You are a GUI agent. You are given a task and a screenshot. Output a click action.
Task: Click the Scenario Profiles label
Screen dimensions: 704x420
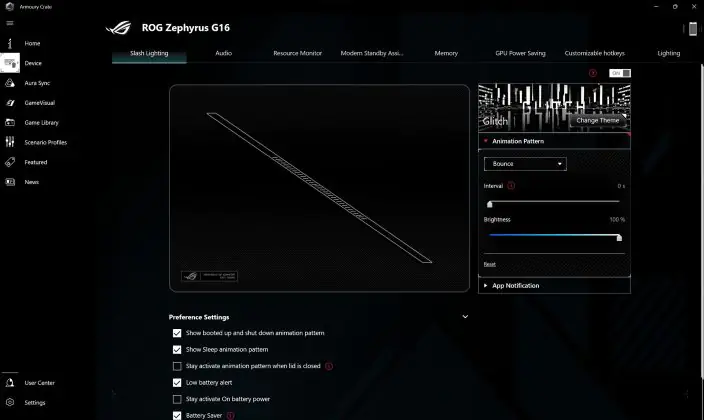(45, 142)
